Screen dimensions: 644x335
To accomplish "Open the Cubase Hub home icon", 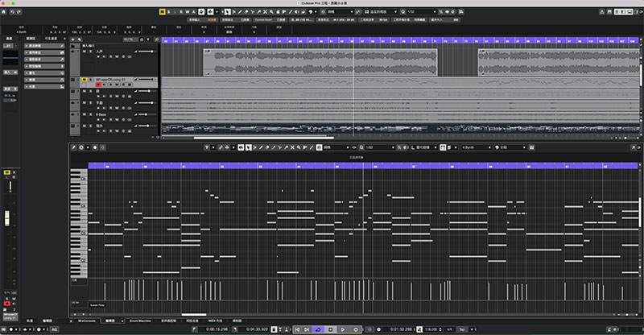I will 4,12.
